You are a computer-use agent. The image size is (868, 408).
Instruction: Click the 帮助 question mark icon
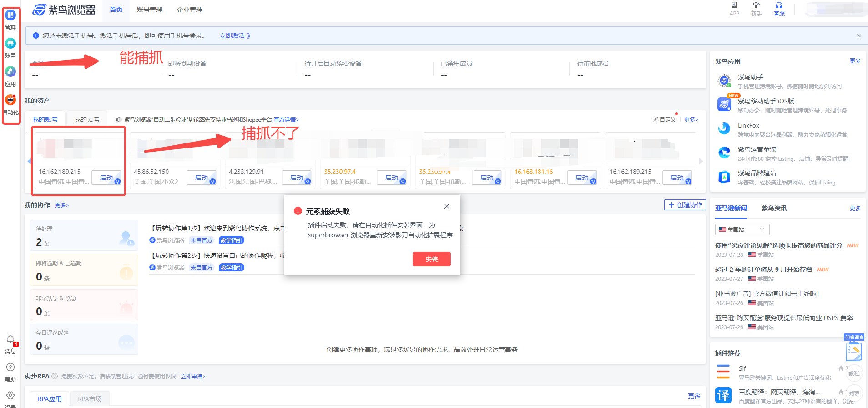pos(10,367)
